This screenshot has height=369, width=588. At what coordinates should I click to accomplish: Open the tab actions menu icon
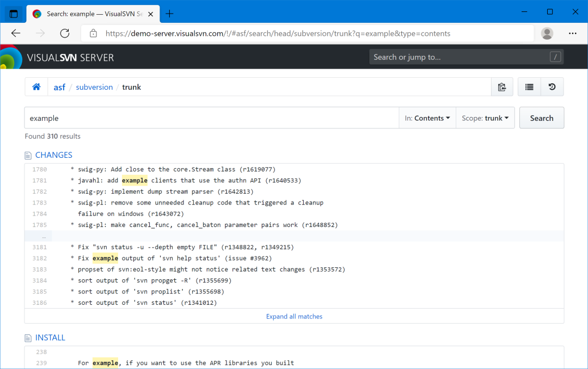tap(14, 14)
